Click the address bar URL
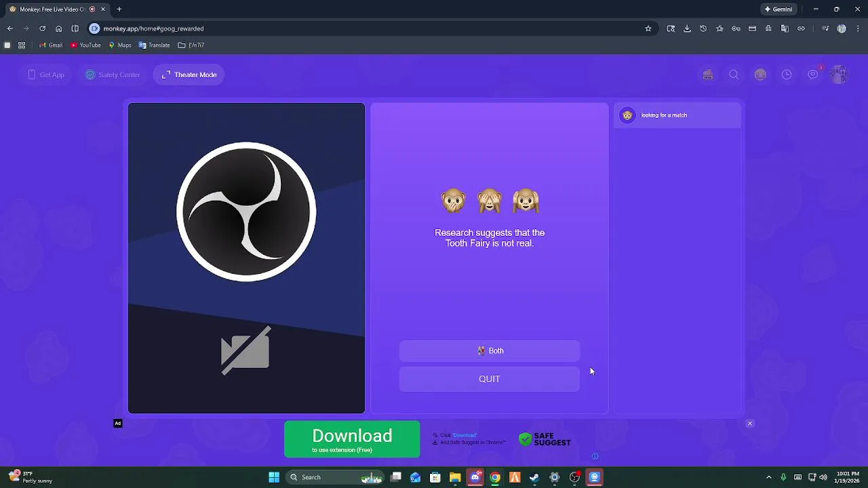The height and width of the screenshot is (488, 868). click(x=153, y=28)
